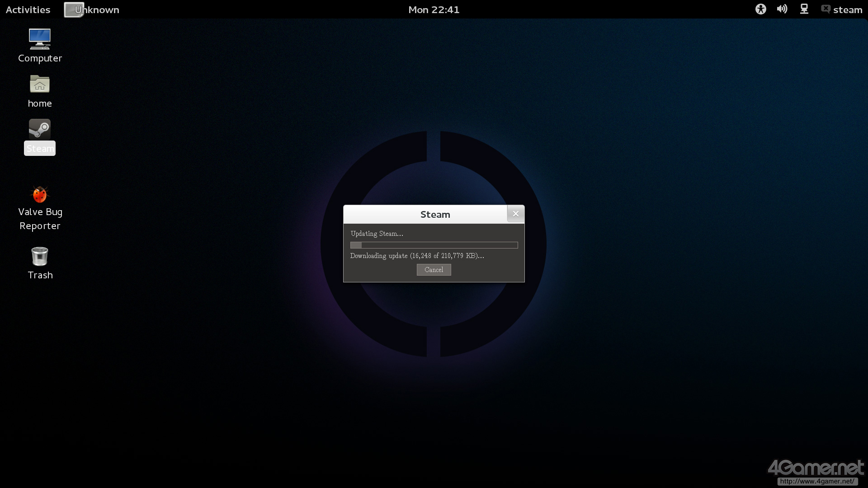
Task: Open the Mon 22:41 clock calendar
Action: [434, 10]
